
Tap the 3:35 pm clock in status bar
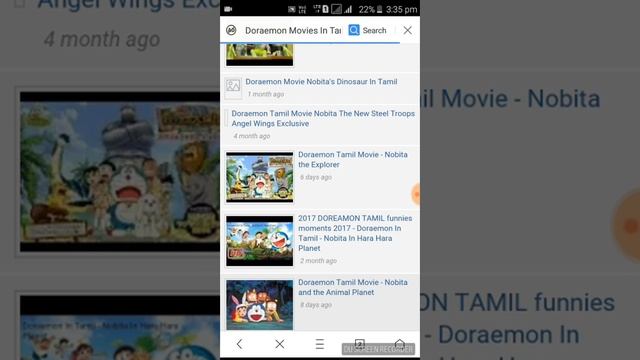tap(401, 9)
